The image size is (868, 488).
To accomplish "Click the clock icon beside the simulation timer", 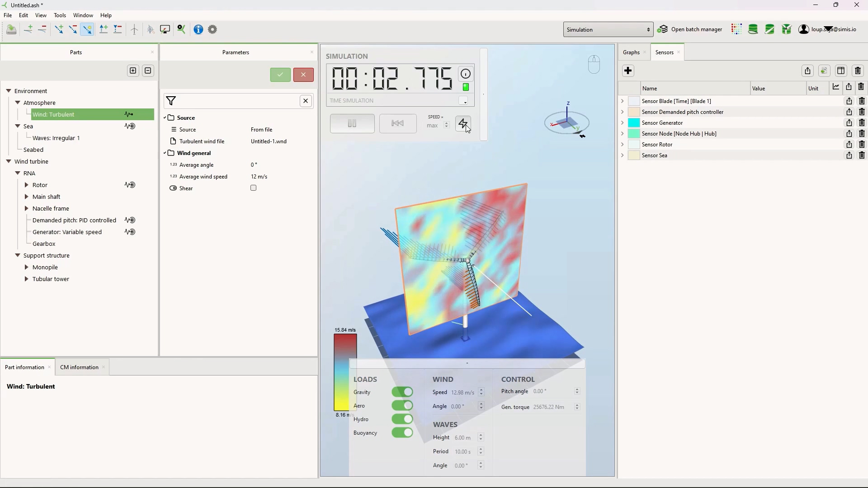I will [465, 74].
